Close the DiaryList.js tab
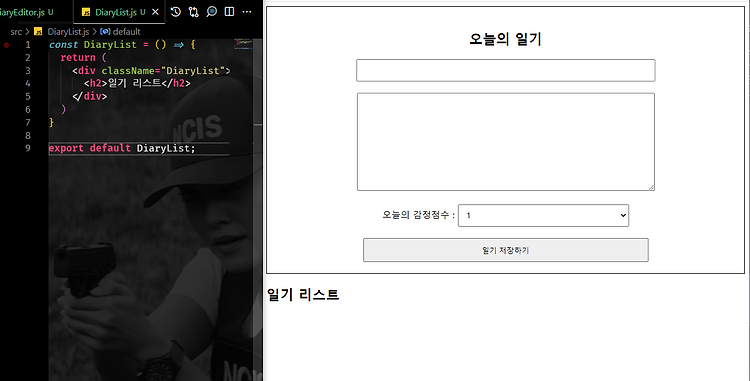 point(155,12)
